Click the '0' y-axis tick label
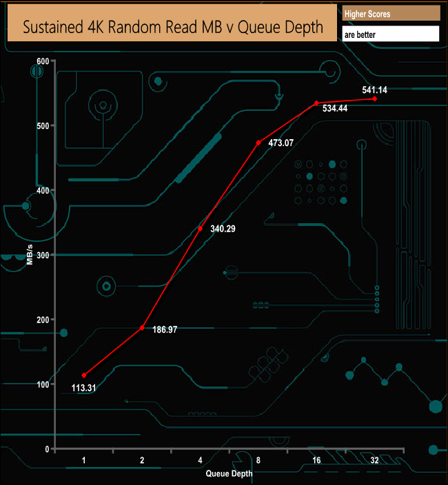 47,448
